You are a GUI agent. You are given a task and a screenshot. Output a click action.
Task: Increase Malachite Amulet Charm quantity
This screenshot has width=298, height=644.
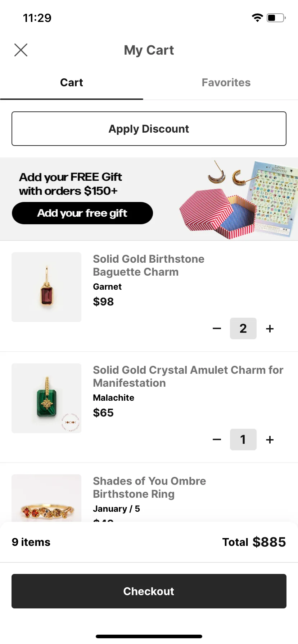(270, 440)
